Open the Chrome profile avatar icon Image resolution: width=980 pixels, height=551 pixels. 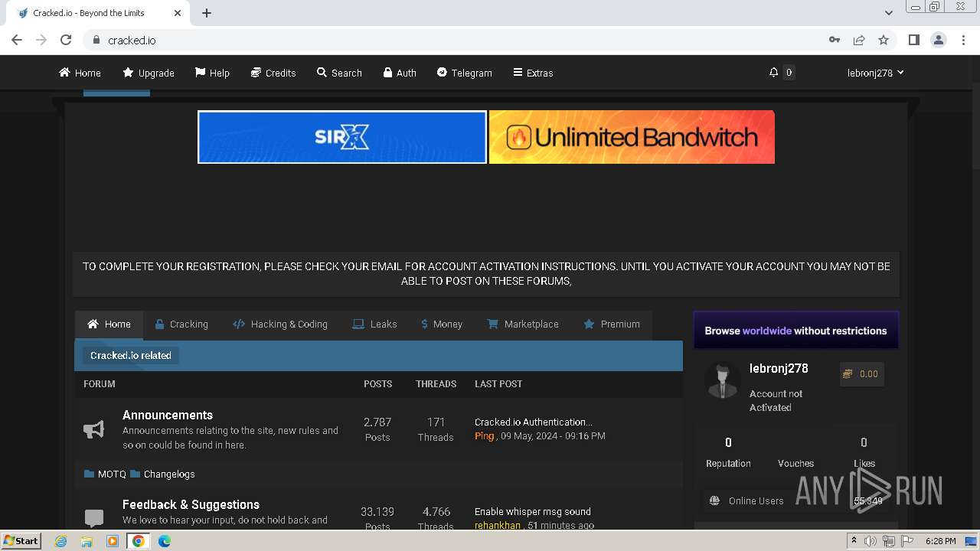pos(938,40)
